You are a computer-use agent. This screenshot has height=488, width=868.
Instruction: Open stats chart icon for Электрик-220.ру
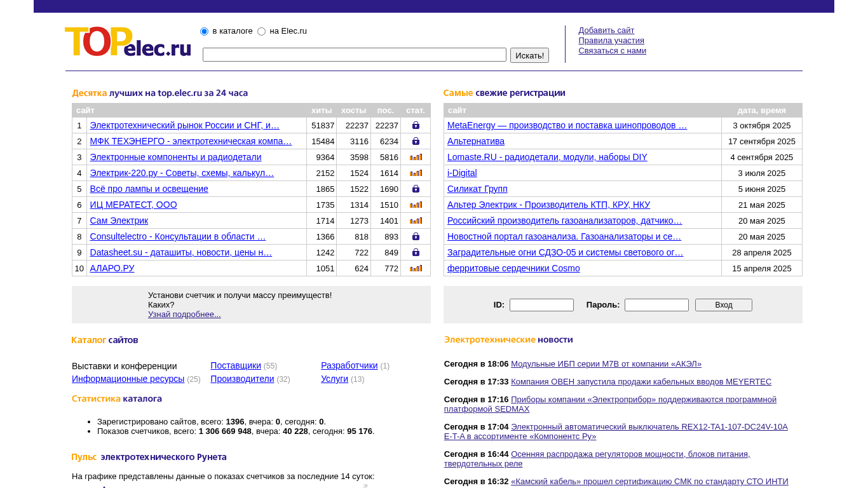point(416,173)
